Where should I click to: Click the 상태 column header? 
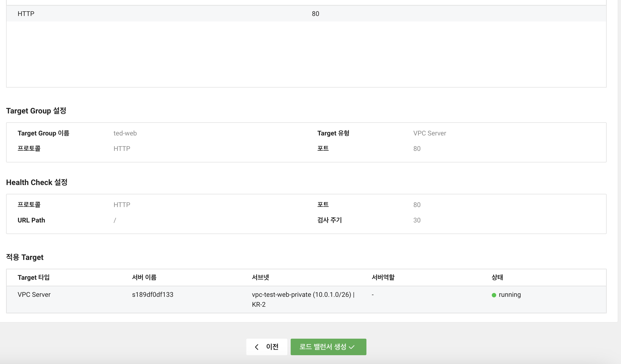point(497,278)
